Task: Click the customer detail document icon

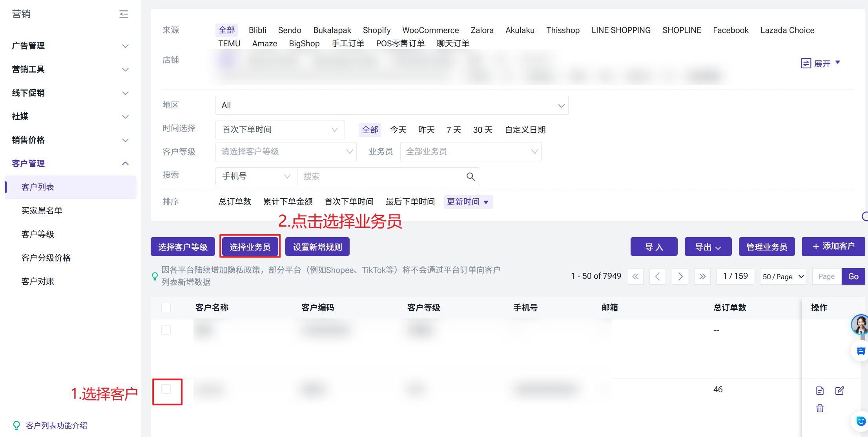Action: click(x=820, y=391)
